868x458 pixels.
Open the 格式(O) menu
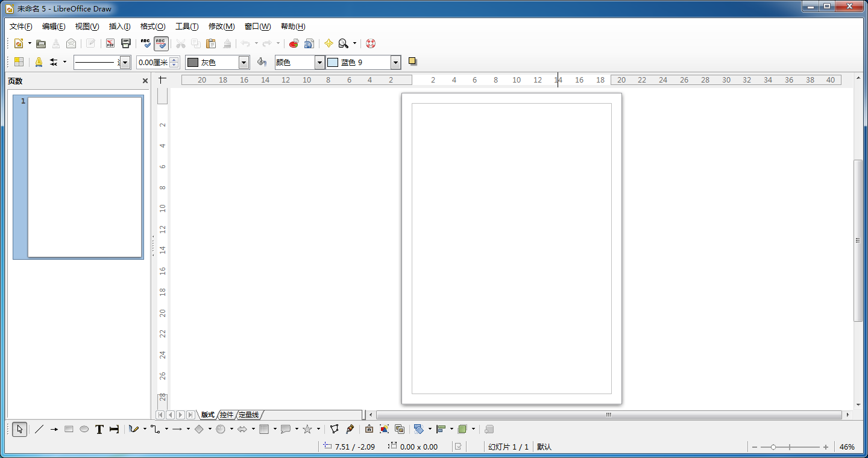[x=153, y=27]
